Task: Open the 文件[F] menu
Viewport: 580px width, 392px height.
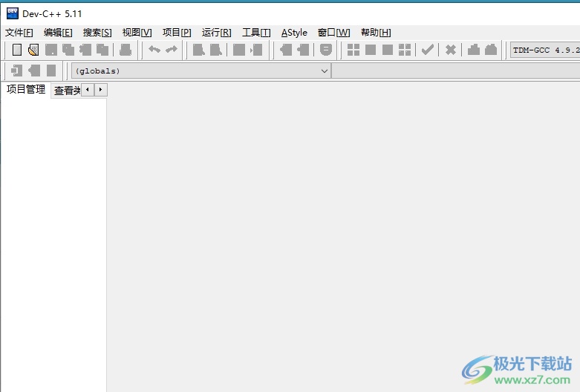Action: coord(19,33)
